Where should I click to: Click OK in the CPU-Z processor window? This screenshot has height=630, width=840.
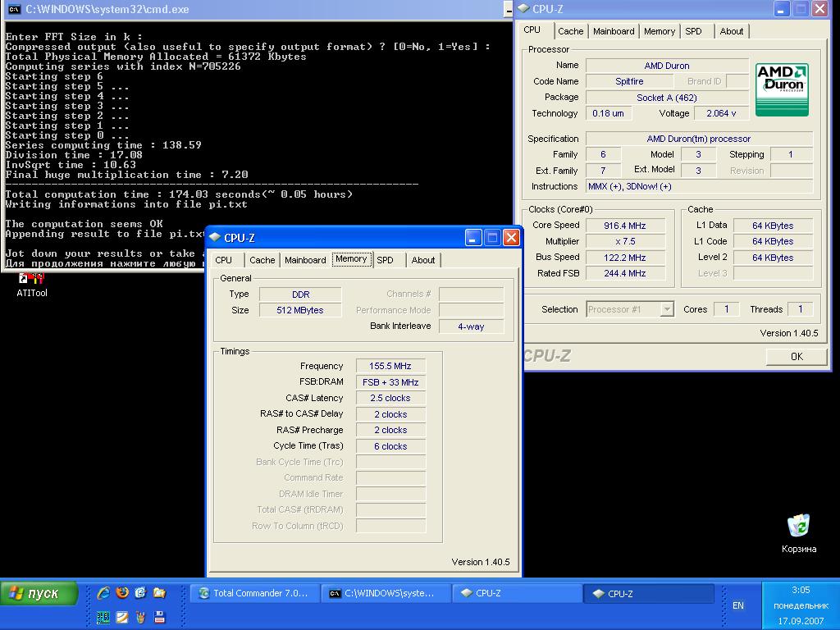pos(797,357)
